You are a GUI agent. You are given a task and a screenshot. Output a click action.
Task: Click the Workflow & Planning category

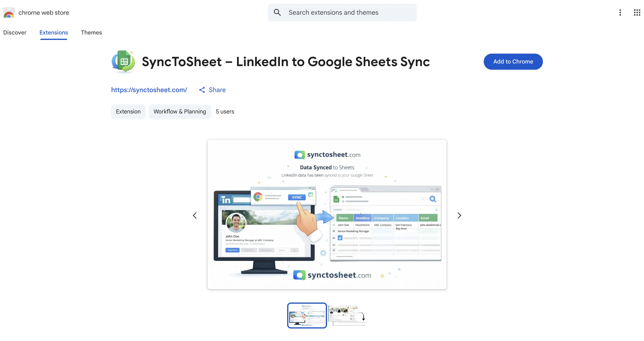point(180,111)
